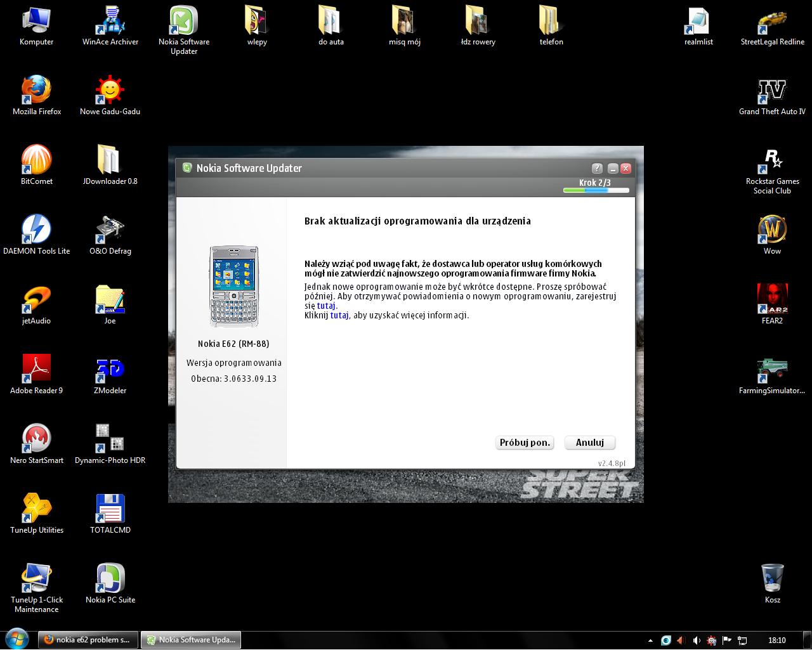Click the first 'tutaj' registration link
The width and height of the screenshot is (812, 650).
(x=326, y=306)
